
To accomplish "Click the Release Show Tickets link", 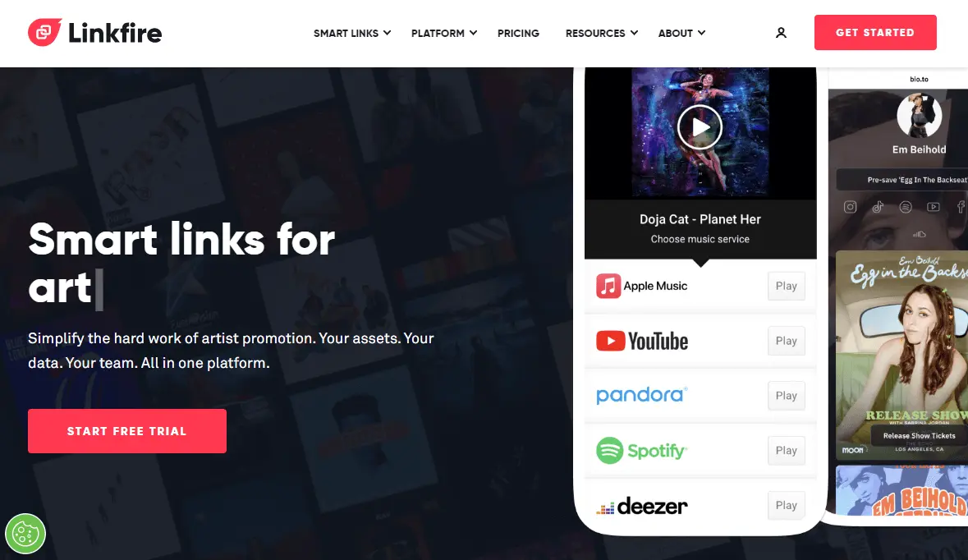I will pyautogui.click(x=919, y=435).
